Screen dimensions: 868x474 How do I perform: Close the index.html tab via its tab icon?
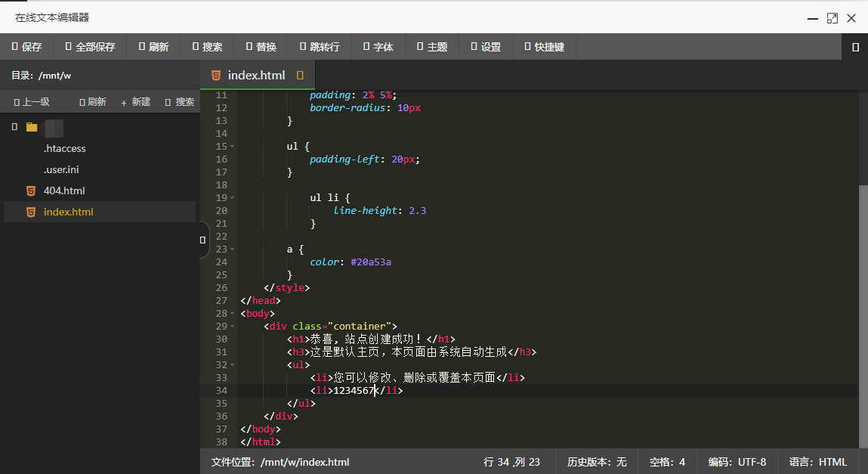pyautogui.click(x=300, y=76)
